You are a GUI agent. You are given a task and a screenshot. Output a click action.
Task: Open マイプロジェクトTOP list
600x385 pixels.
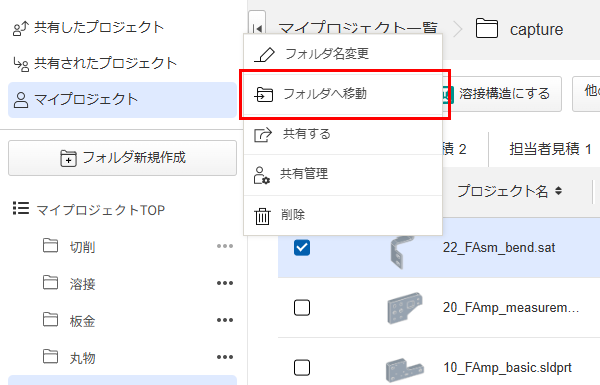pyautogui.click(x=89, y=209)
